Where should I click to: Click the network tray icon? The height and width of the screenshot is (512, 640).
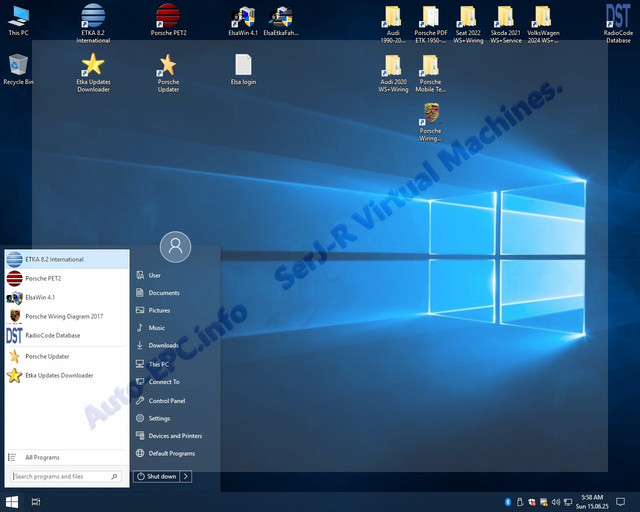(x=568, y=502)
